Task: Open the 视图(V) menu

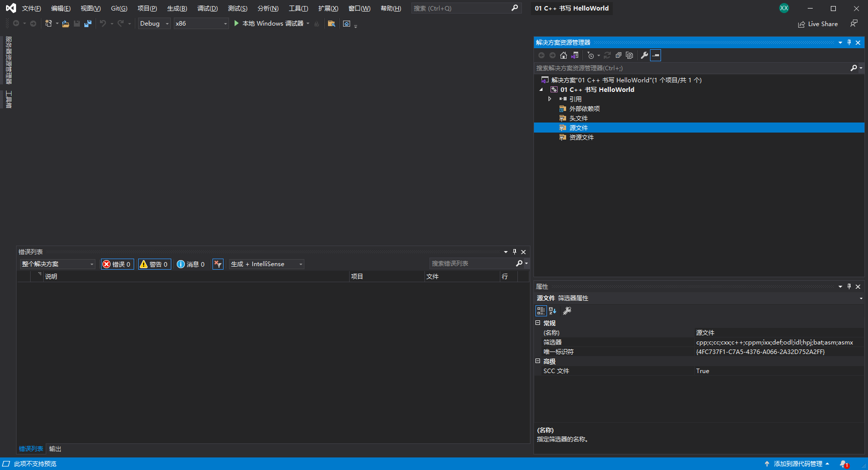Action: coord(90,9)
